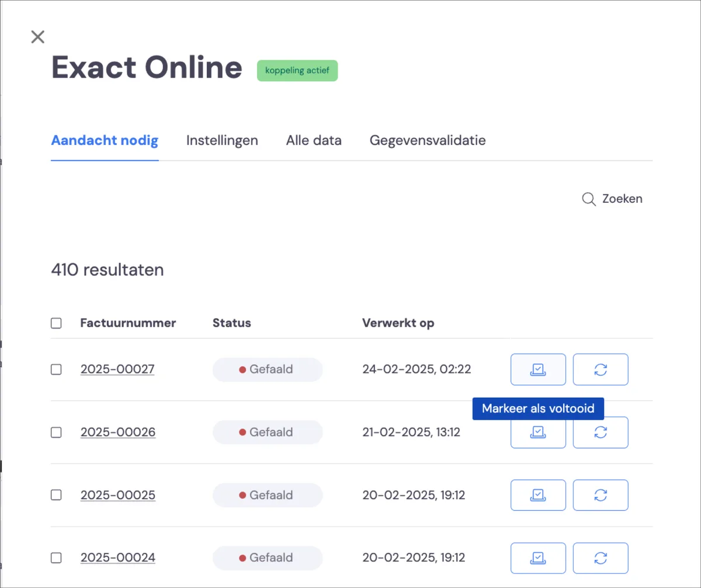Click the koppeling actief badge
Screen dimensions: 701x588
coord(297,70)
